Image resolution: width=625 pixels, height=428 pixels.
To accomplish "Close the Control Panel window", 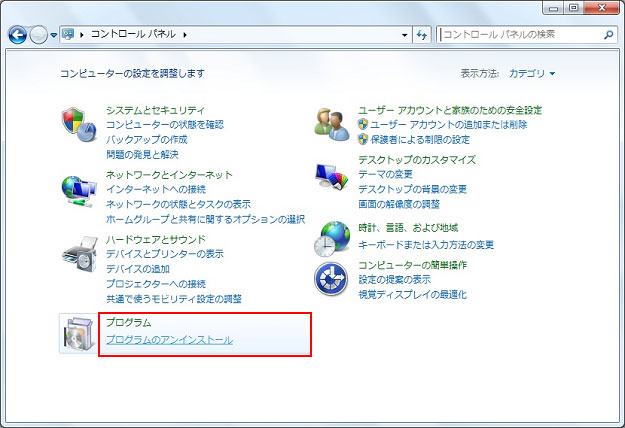I will (x=602, y=8).
